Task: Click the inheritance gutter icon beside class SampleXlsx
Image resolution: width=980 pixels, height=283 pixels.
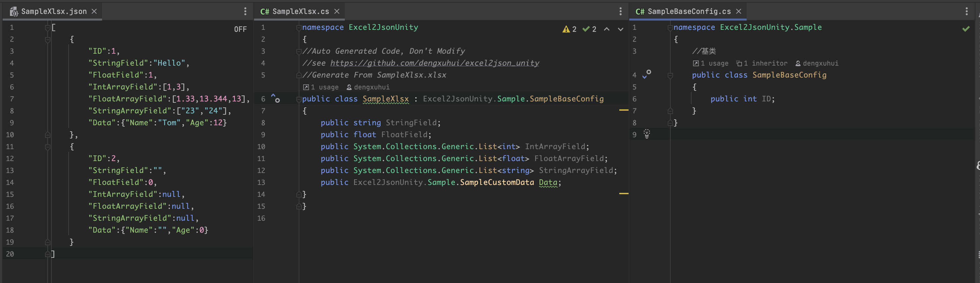Action: click(x=276, y=98)
